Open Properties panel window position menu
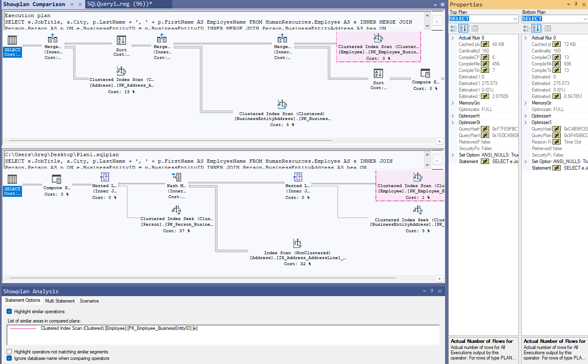588x364 pixels. point(568,4)
